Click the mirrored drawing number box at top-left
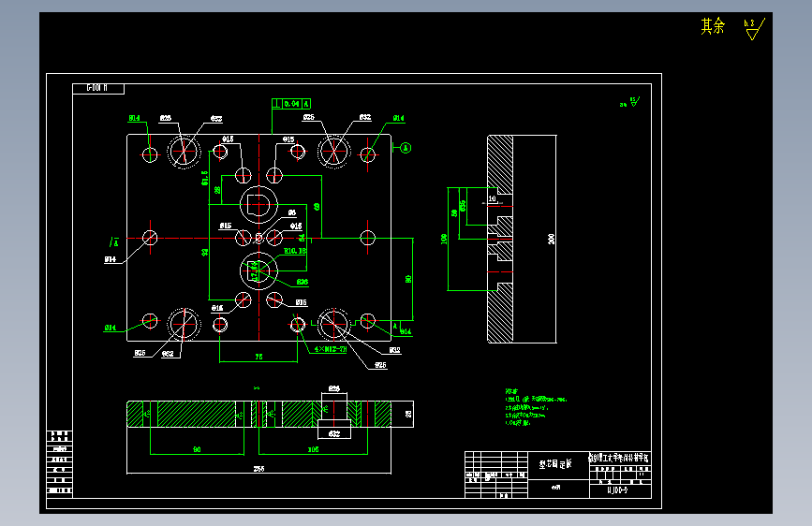This screenshot has height=526, width=812. [98, 89]
